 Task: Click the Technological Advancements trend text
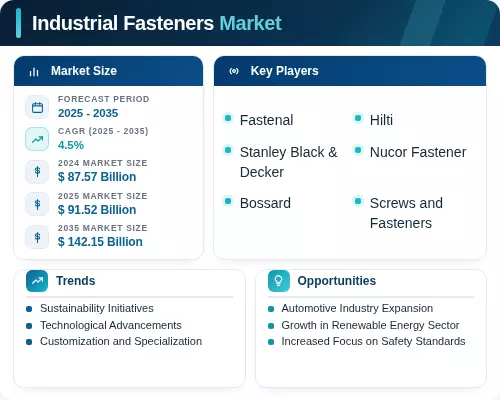111,325
